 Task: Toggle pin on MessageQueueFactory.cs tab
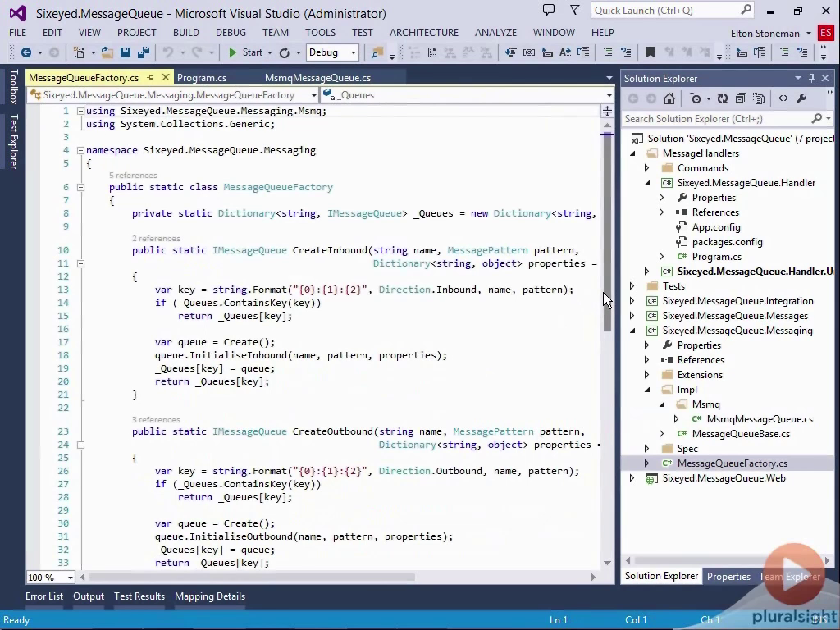coord(151,78)
